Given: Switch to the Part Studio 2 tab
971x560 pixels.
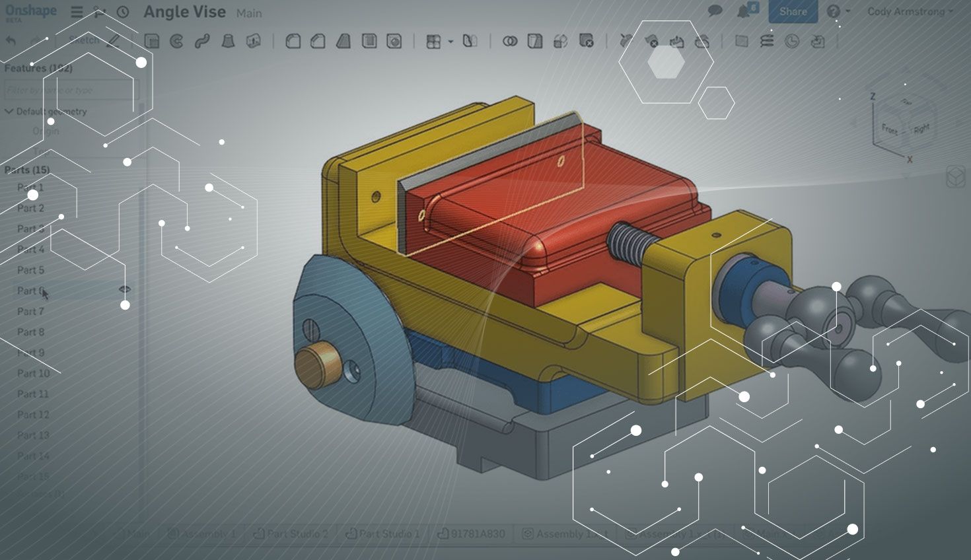Looking at the screenshot, I should 291,534.
